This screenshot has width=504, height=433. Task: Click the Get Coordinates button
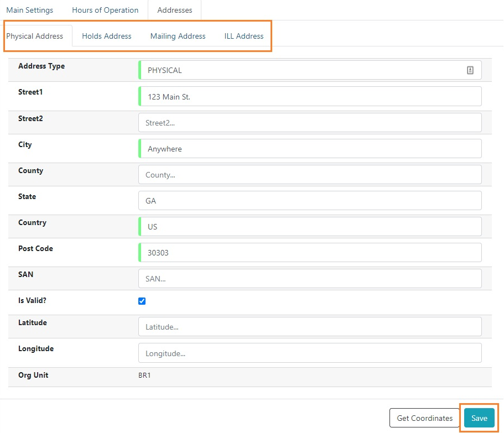(x=424, y=418)
